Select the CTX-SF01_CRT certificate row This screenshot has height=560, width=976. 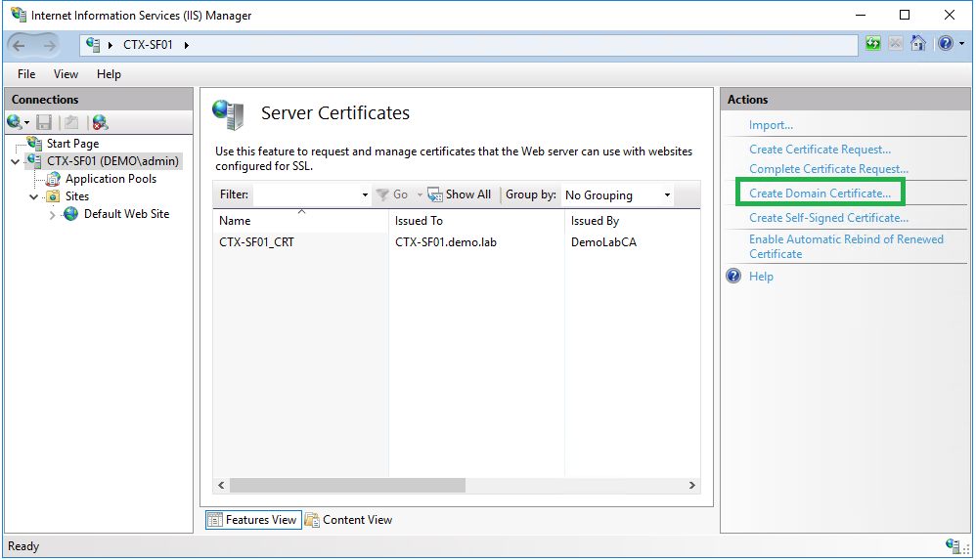point(256,242)
